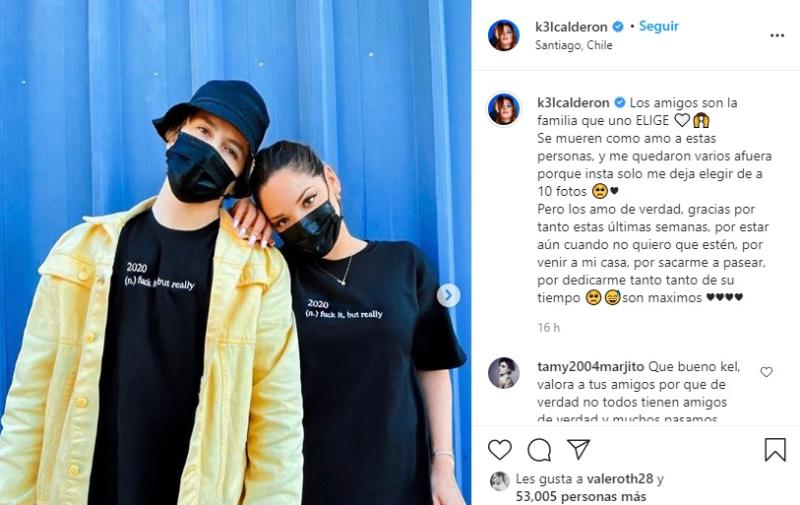Open k3lcalderon profile from header username
The width and height of the screenshot is (800, 505).
tap(571, 27)
